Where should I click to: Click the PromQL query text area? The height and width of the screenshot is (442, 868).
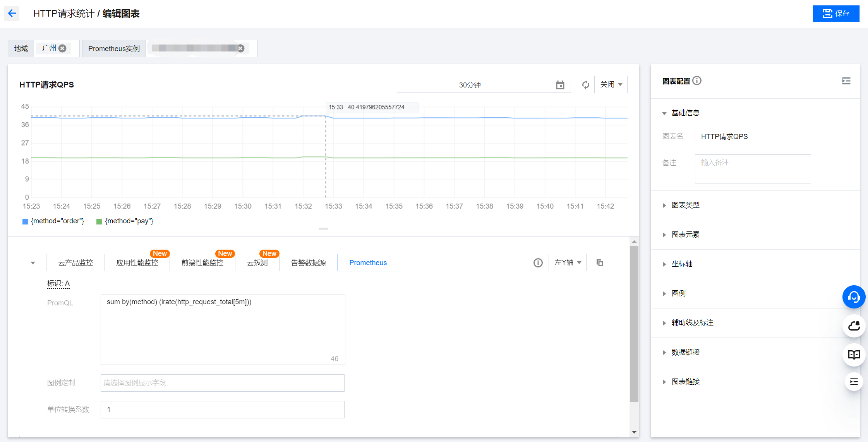[223, 329]
